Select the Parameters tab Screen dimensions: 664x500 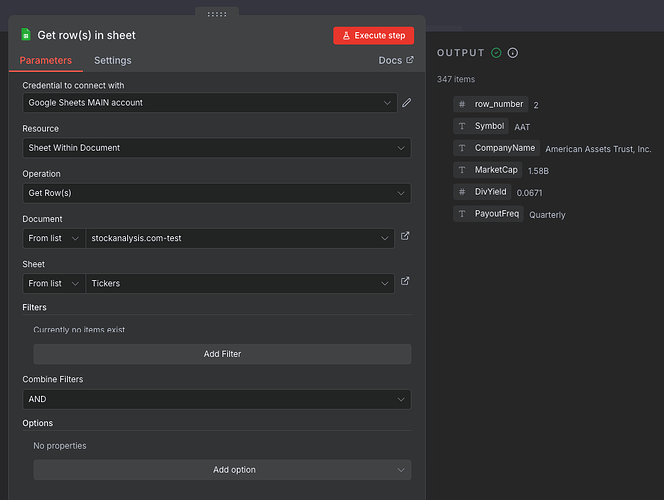point(46,60)
